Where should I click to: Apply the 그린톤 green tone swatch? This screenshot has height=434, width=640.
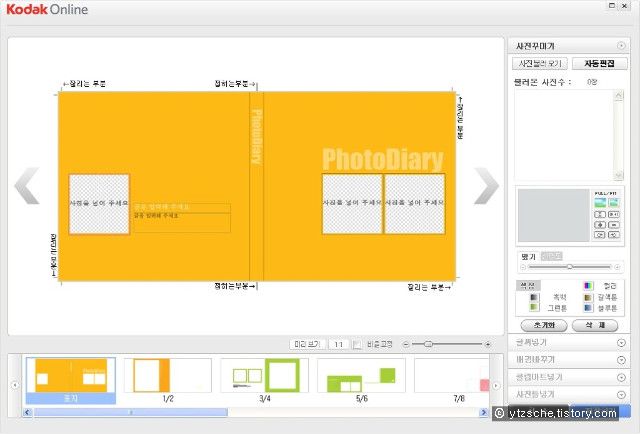click(x=534, y=307)
